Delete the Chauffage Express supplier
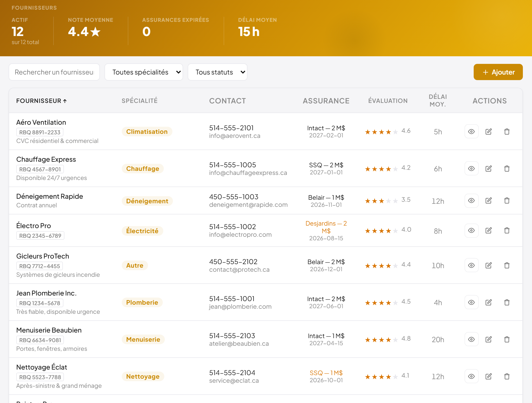Screen dimensions: 532x403 [x=507, y=169]
